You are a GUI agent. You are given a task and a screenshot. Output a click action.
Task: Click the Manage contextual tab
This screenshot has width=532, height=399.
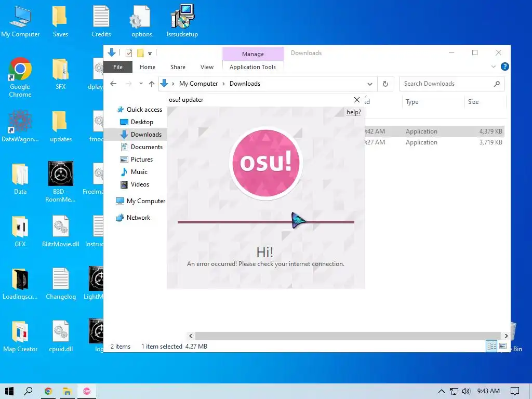coord(253,54)
